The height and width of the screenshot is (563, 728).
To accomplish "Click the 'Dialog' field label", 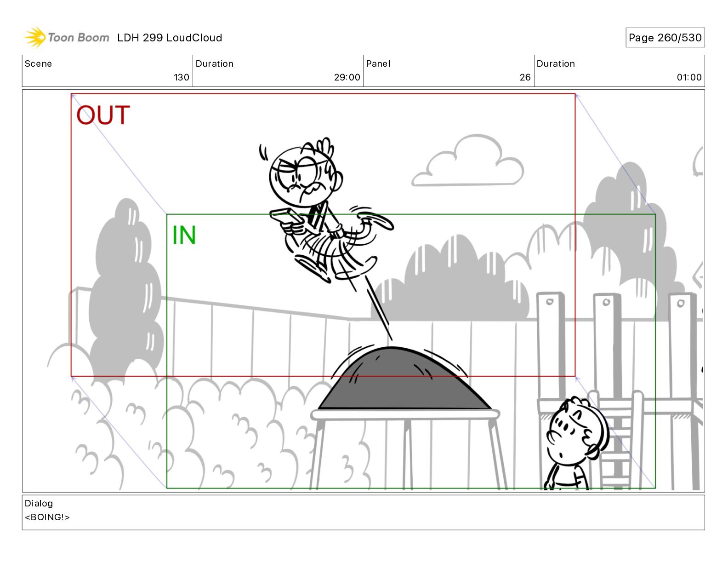I will [39, 503].
